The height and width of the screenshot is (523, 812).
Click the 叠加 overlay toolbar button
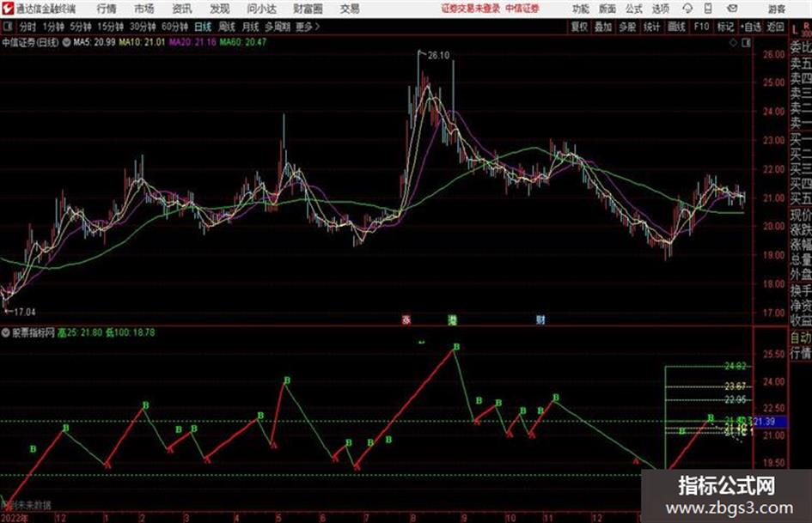click(x=603, y=27)
